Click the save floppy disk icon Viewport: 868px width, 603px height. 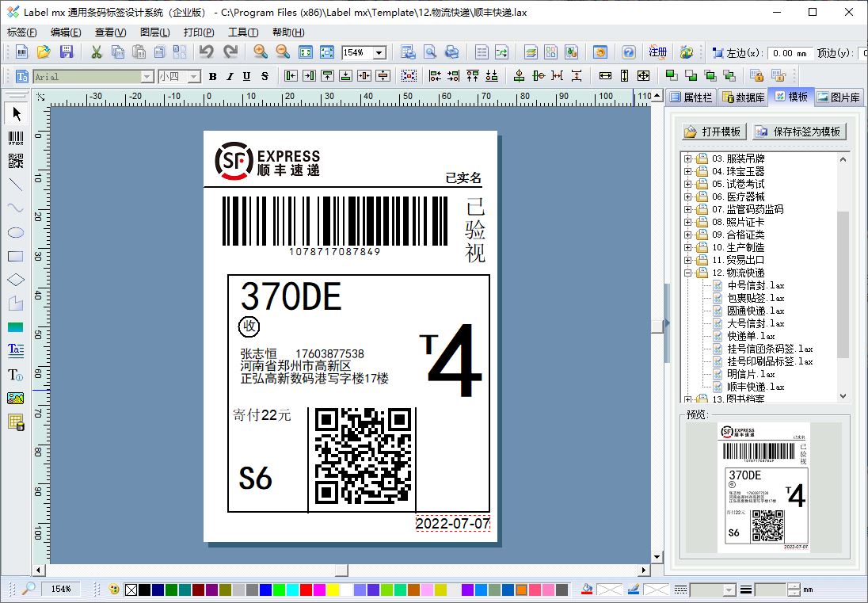pyautogui.click(x=67, y=52)
